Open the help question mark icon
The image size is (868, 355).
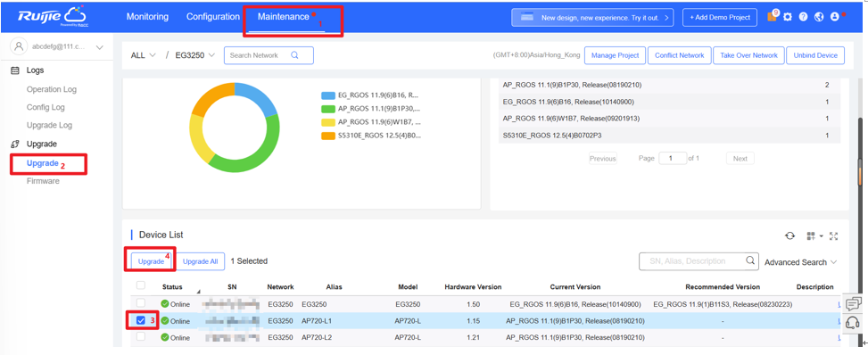tap(803, 17)
